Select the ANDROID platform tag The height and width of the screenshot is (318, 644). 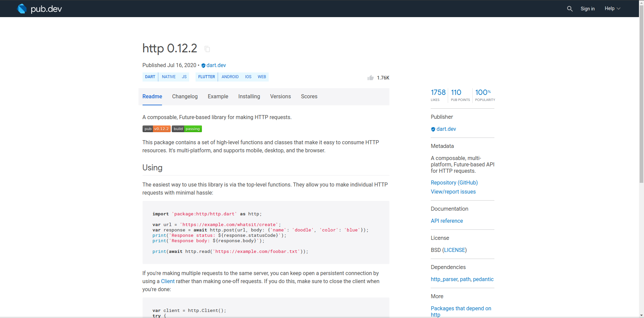click(x=230, y=77)
